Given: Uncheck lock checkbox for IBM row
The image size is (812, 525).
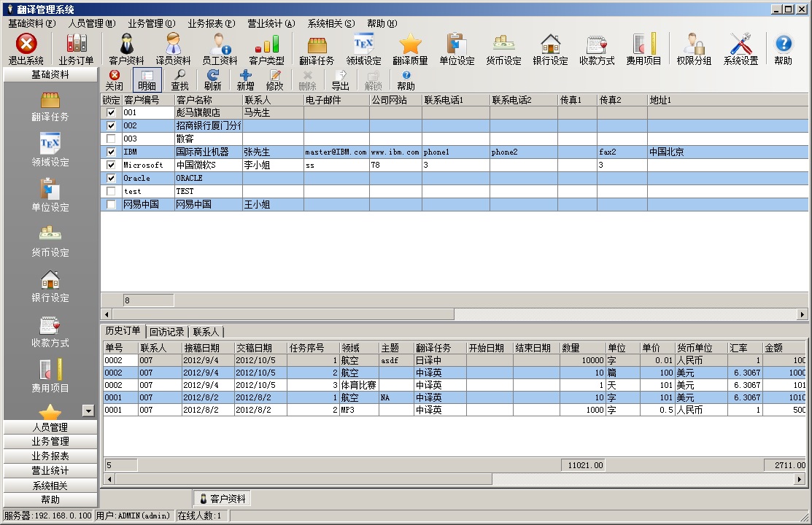Looking at the screenshot, I should tap(111, 152).
